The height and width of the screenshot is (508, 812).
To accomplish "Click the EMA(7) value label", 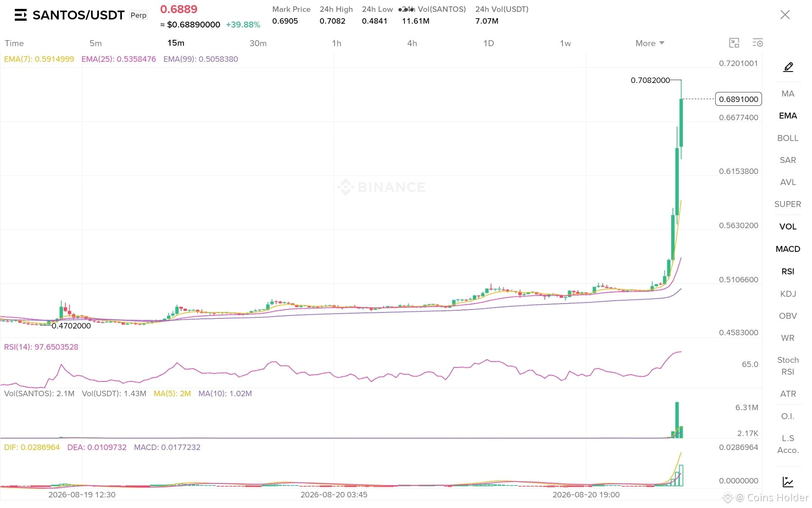I will (x=39, y=59).
